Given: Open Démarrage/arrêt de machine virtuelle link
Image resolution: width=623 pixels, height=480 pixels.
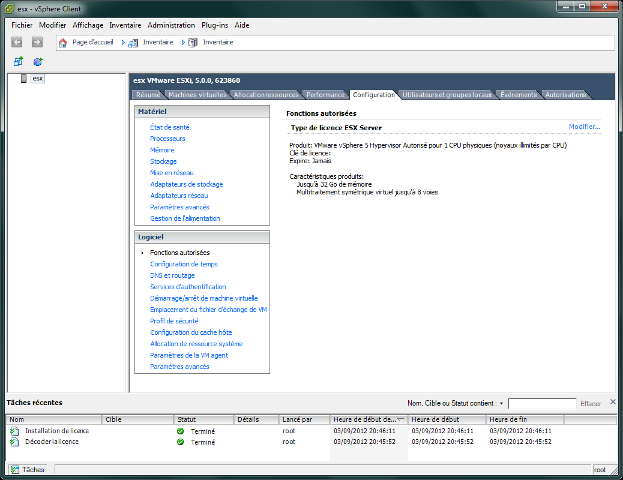Looking at the screenshot, I should point(204,298).
